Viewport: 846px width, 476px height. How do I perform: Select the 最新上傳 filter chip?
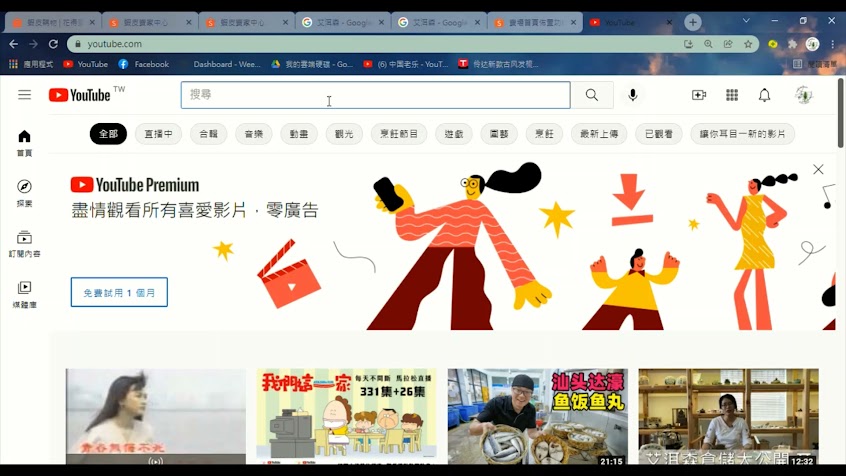(599, 134)
